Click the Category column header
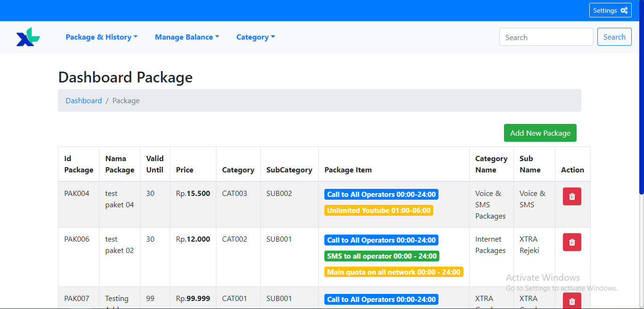644x309 pixels. pos(238,164)
